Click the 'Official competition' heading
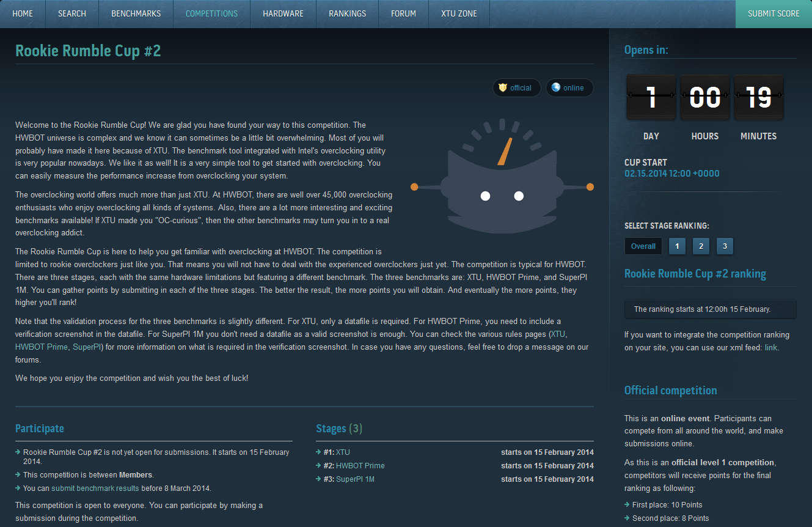Screen dimensions: 812x527 [x=671, y=391]
